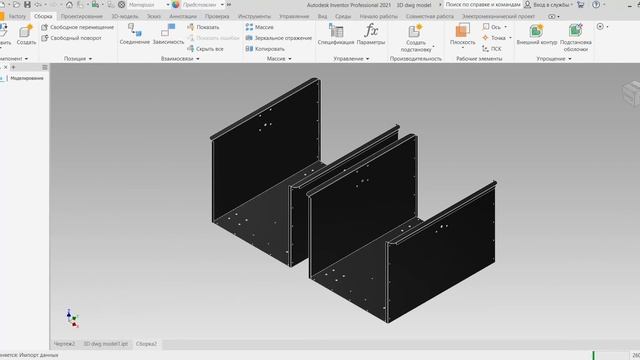
Task: Select the Моделирование browser tab
Action: coord(27,78)
